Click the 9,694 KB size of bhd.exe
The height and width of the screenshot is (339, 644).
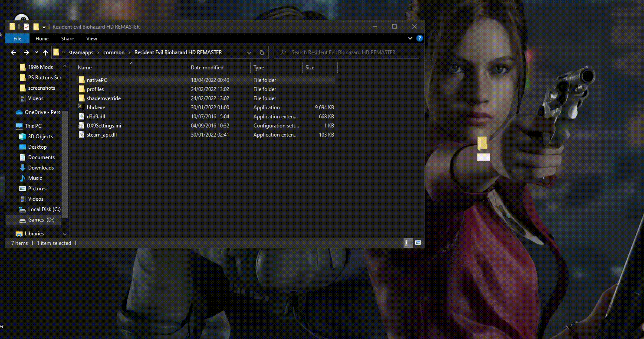click(325, 108)
